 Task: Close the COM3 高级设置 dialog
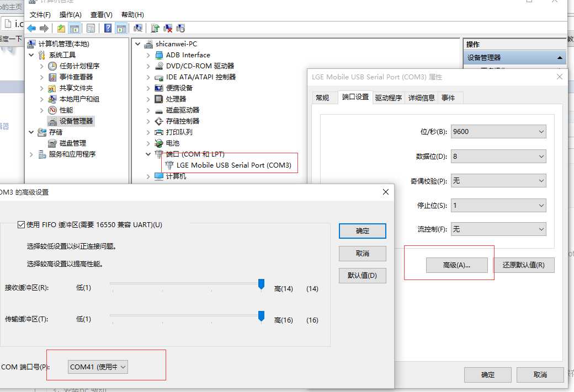[385, 192]
